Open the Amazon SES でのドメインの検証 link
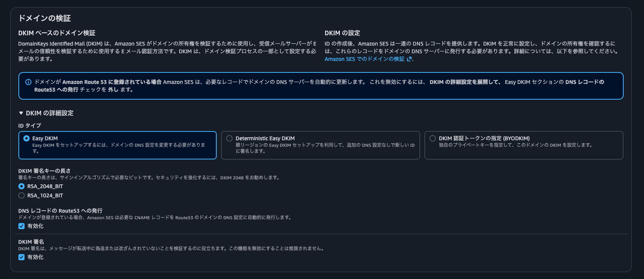 [x=364, y=59]
